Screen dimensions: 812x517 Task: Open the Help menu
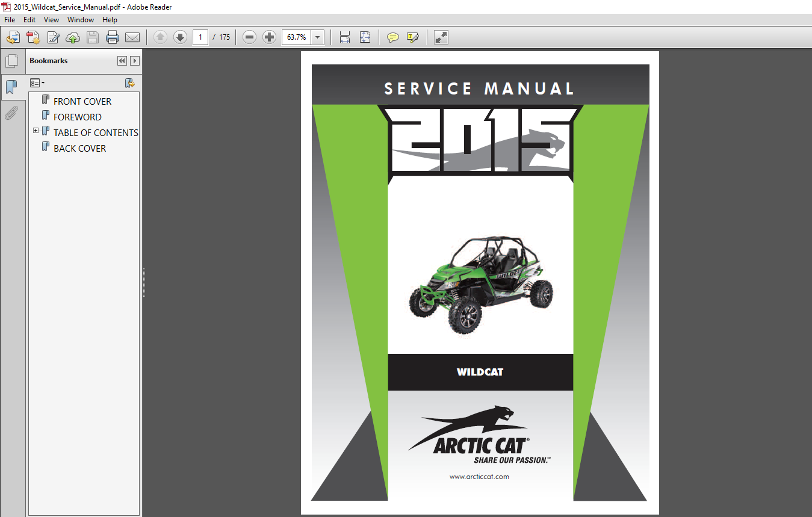click(110, 20)
